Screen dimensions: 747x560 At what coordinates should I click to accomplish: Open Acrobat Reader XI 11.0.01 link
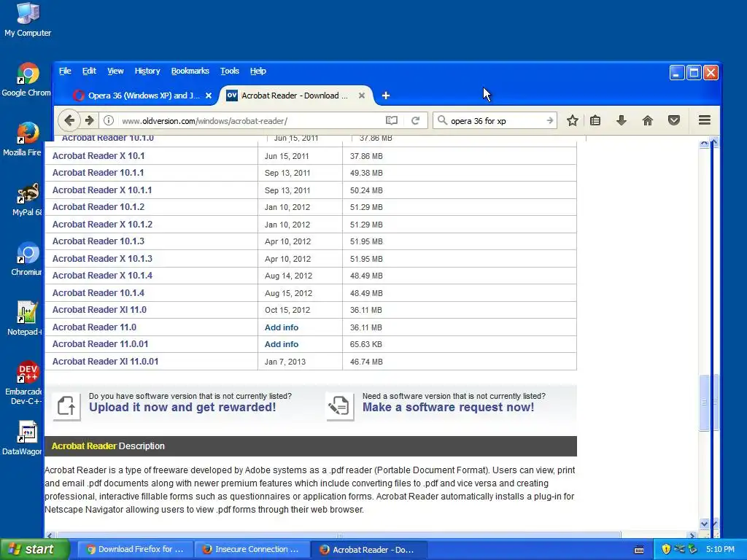(x=105, y=362)
